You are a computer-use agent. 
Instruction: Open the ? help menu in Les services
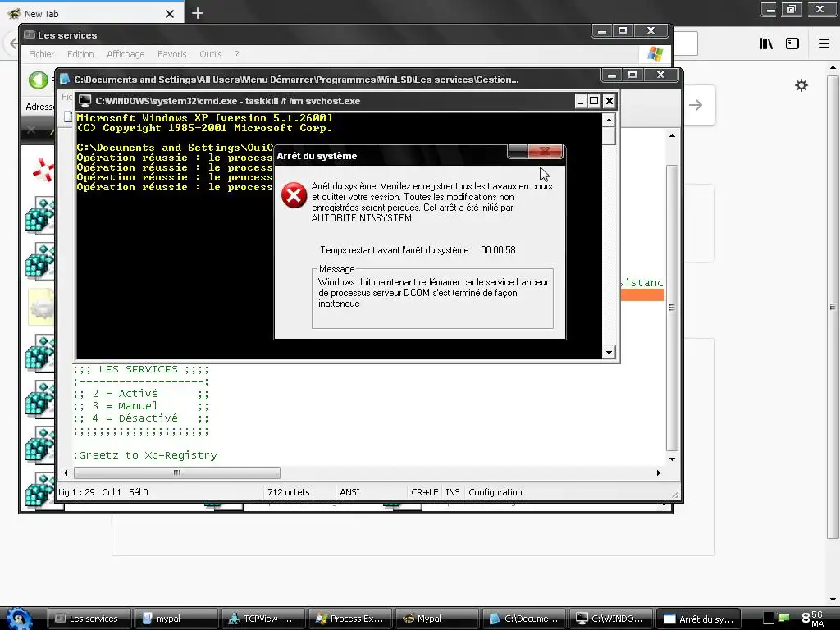pyautogui.click(x=237, y=54)
